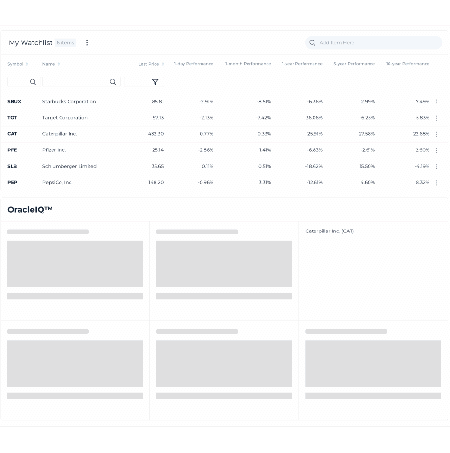The height and width of the screenshot is (453, 450).
Task: Click the Starbucks Corporation name
Action: 69,101
